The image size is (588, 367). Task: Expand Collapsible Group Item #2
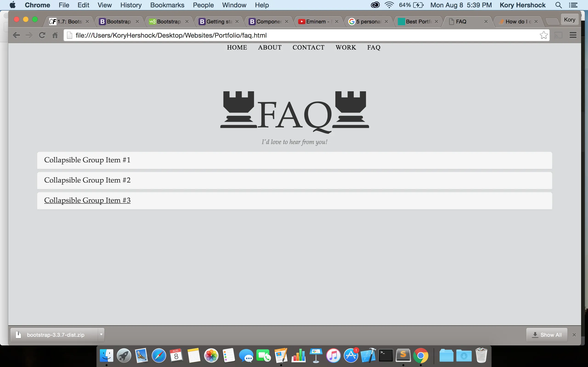(87, 180)
